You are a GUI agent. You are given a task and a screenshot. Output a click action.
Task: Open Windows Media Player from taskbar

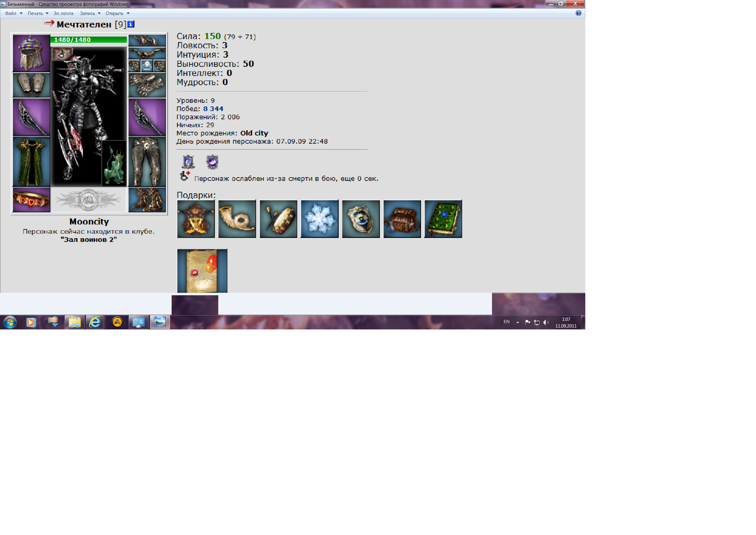[x=31, y=322]
